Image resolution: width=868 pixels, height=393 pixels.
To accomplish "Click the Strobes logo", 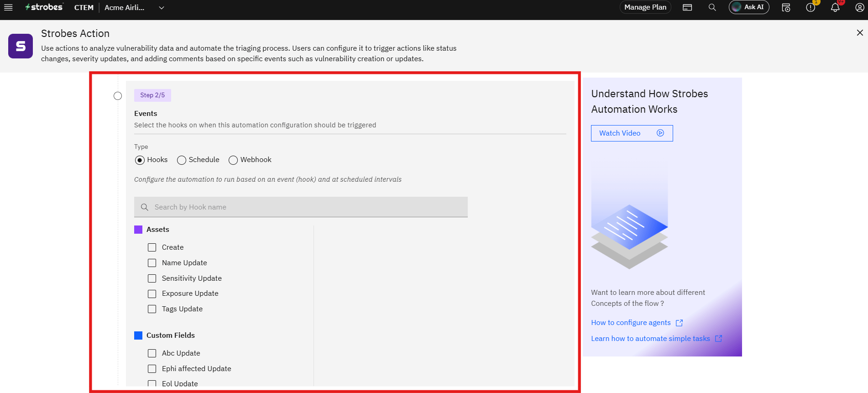I will click(x=44, y=7).
